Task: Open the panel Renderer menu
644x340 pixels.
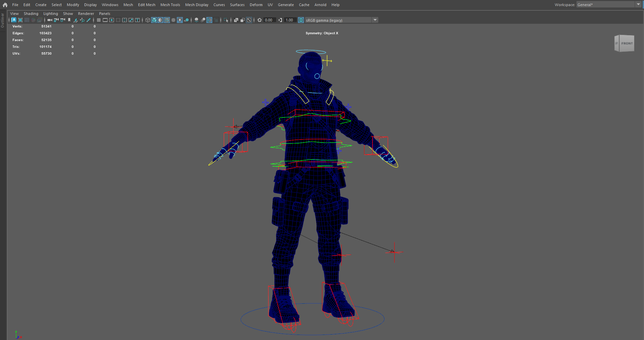Action: click(x=86, y=14)
